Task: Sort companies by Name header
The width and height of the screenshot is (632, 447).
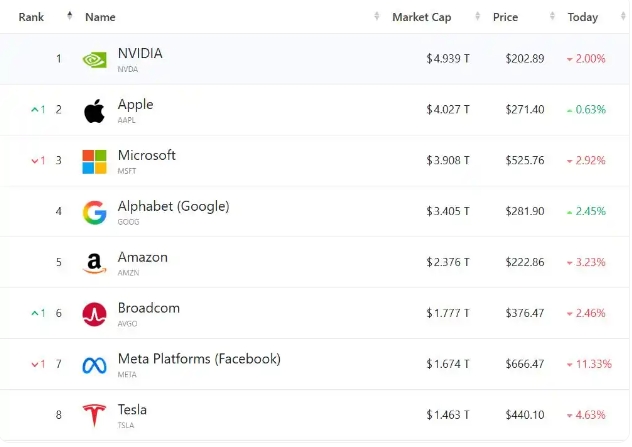Action: (x=100, y=17)
